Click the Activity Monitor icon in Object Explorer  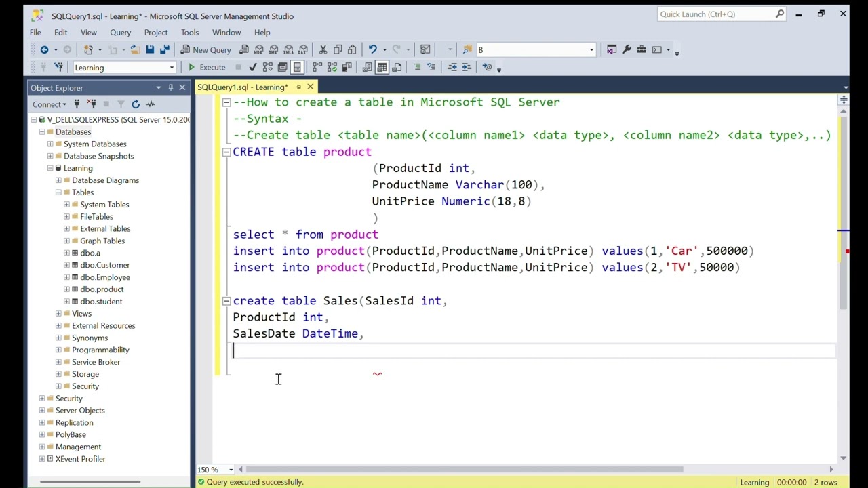pyautogui.click(x=151, y=104)
